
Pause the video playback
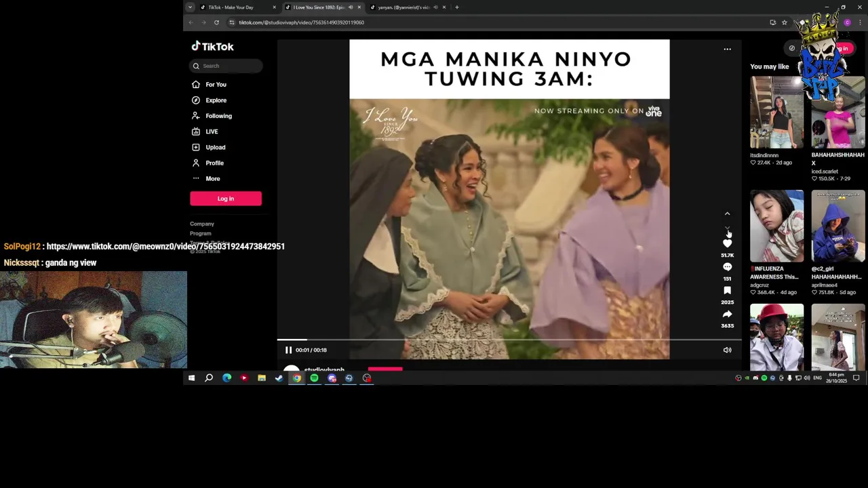coord(288,350)
